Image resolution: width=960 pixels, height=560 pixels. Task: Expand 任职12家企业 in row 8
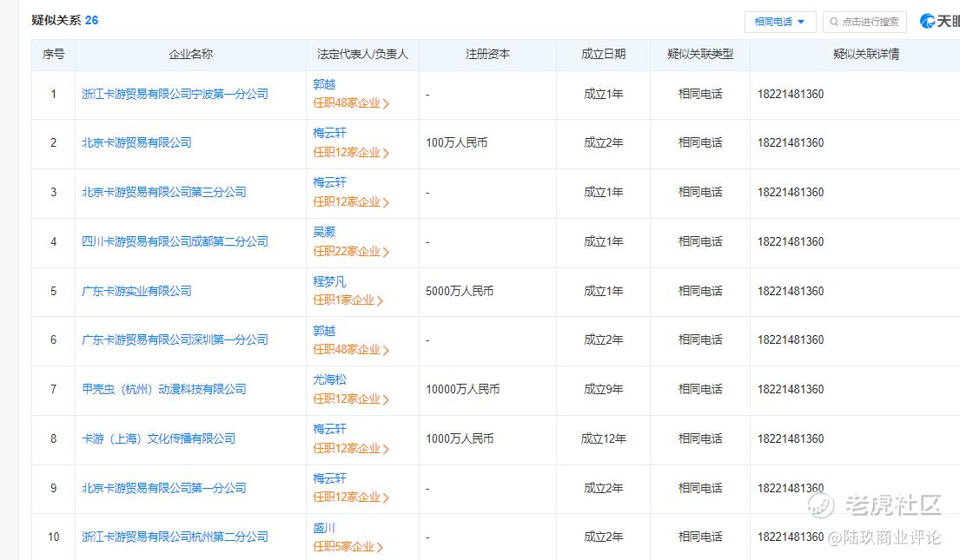(351, 449)
